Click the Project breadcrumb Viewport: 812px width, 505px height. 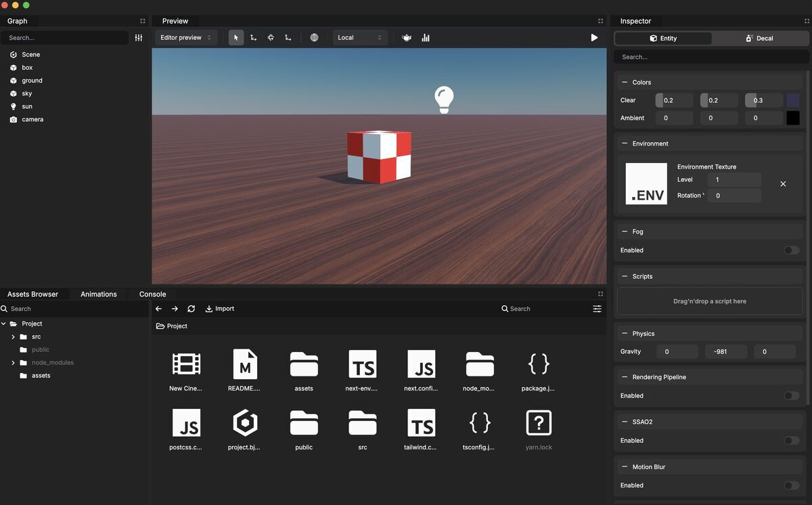point(172,326)
